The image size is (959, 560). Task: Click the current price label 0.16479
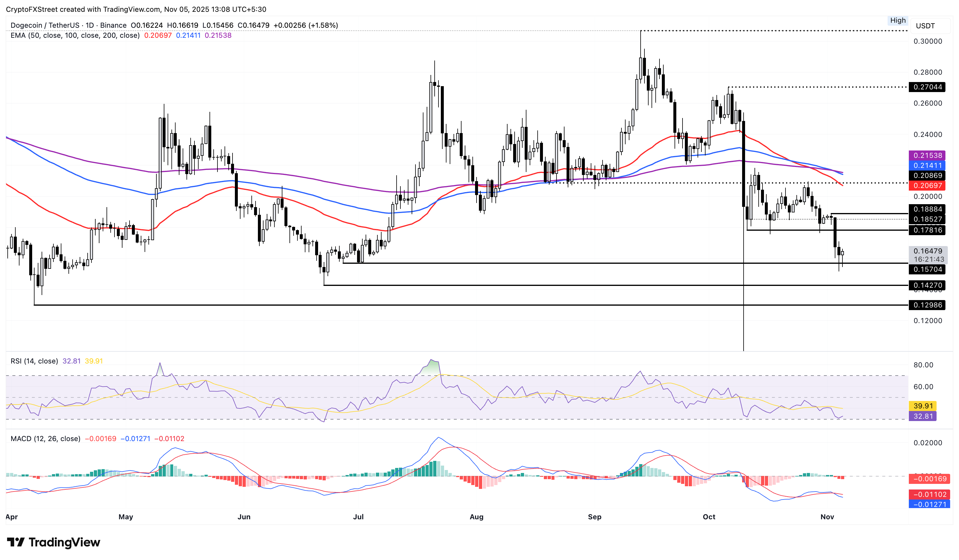click(x=929, y=251)
